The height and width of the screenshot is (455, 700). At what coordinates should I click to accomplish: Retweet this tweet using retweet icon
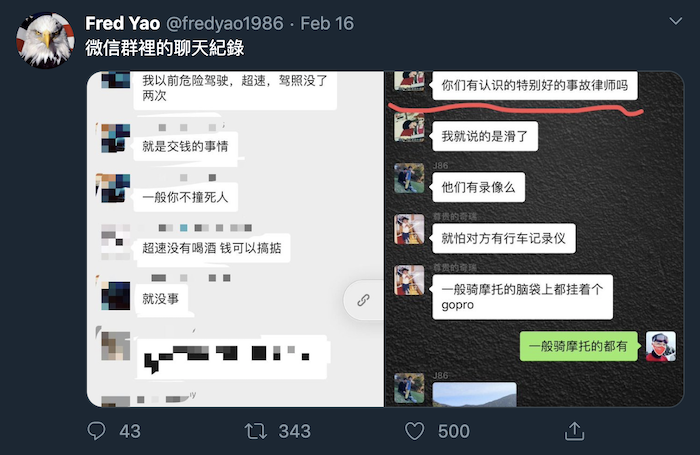point(256,431)
